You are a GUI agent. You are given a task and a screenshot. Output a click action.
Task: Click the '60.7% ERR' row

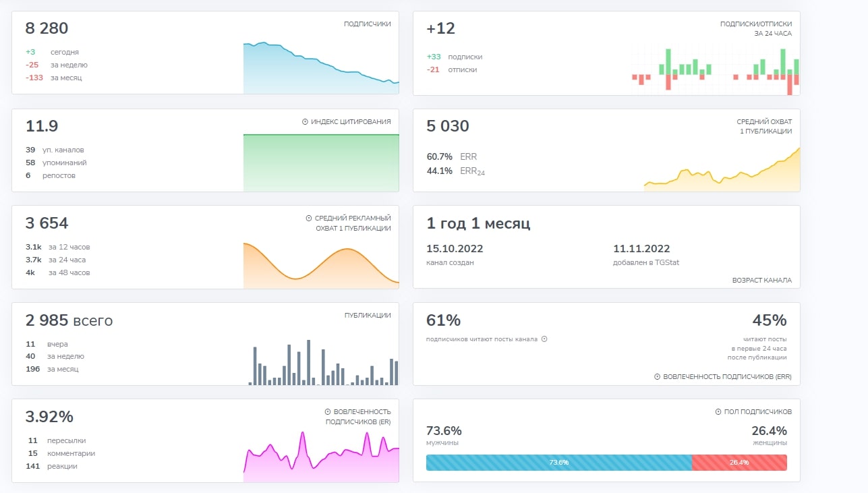(x=452, y=156)
